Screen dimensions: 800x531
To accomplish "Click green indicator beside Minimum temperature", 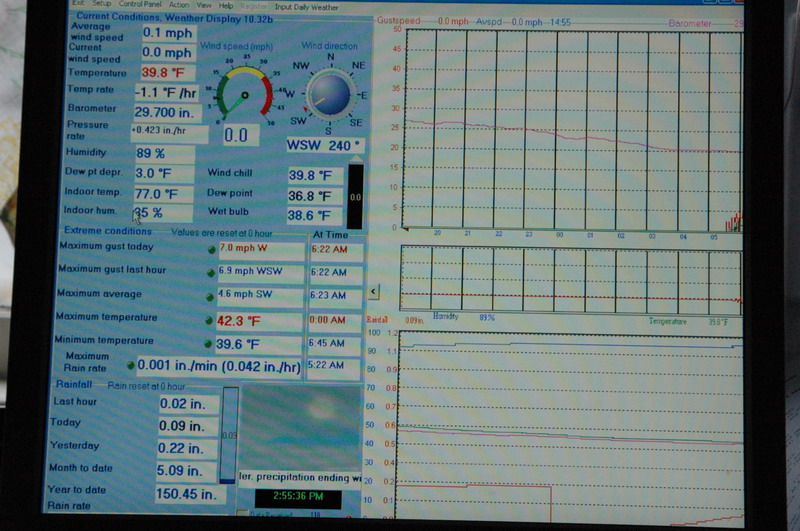I will (208, 344).
